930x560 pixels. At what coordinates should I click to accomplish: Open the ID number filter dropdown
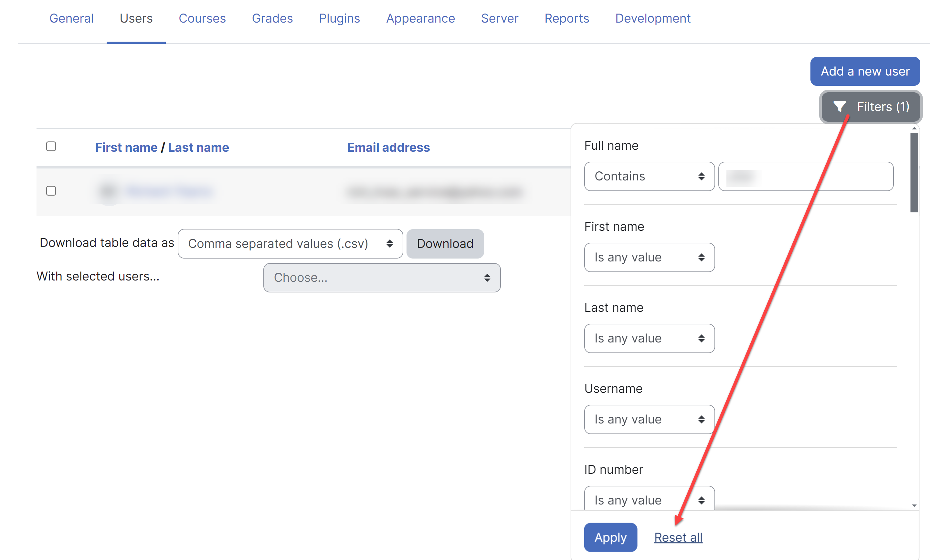point(649,500)
